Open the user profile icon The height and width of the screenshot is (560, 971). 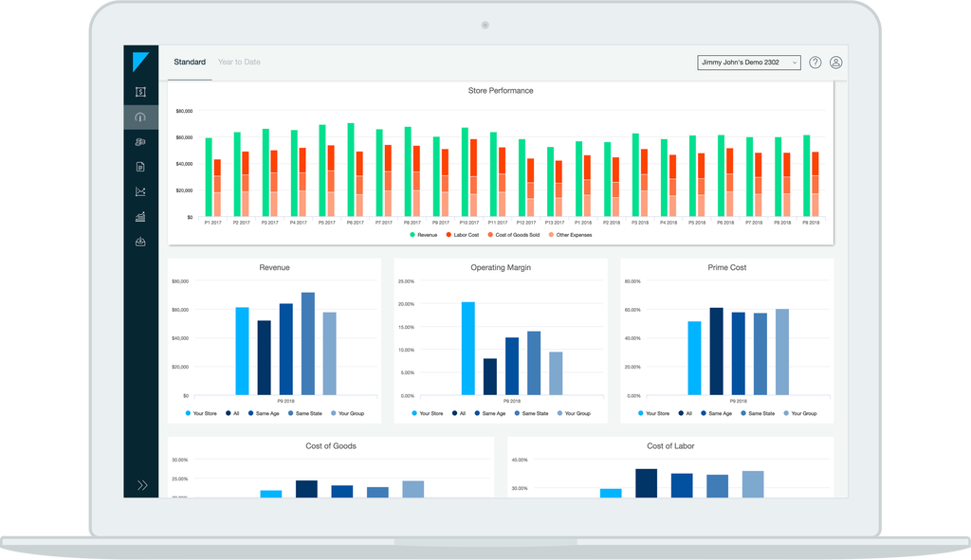click(835, 63)
